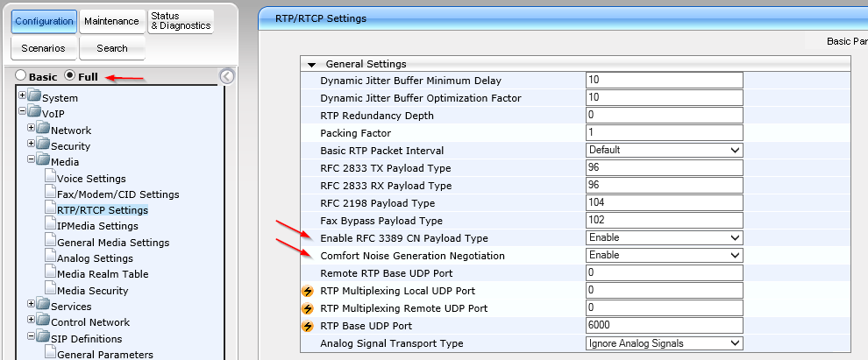Open Basic RTP Packet Interval dropdown

click(x=665, y=150)
